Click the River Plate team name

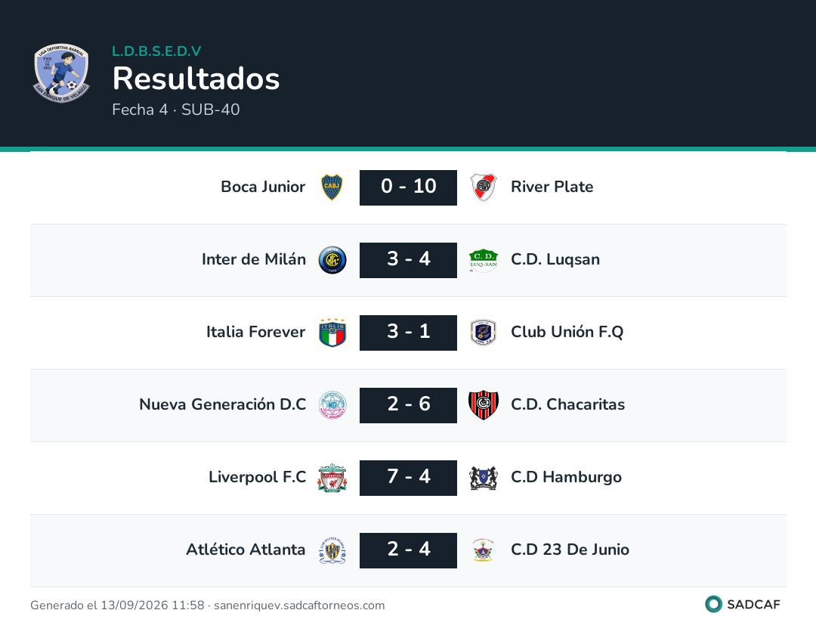pyautogui.click(x=552, y=187)
